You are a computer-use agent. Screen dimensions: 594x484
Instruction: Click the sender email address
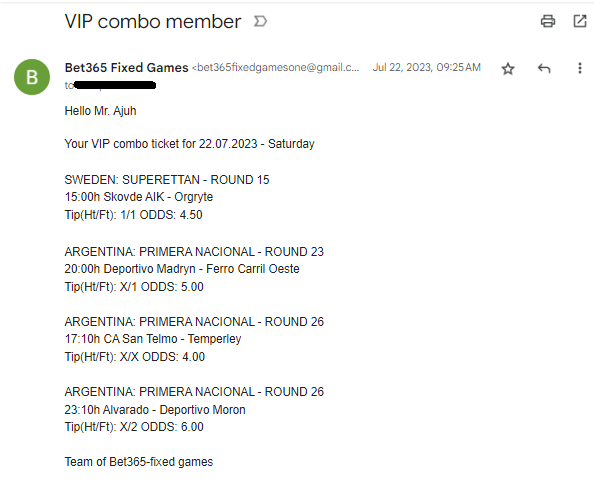(x=276, y=68)
